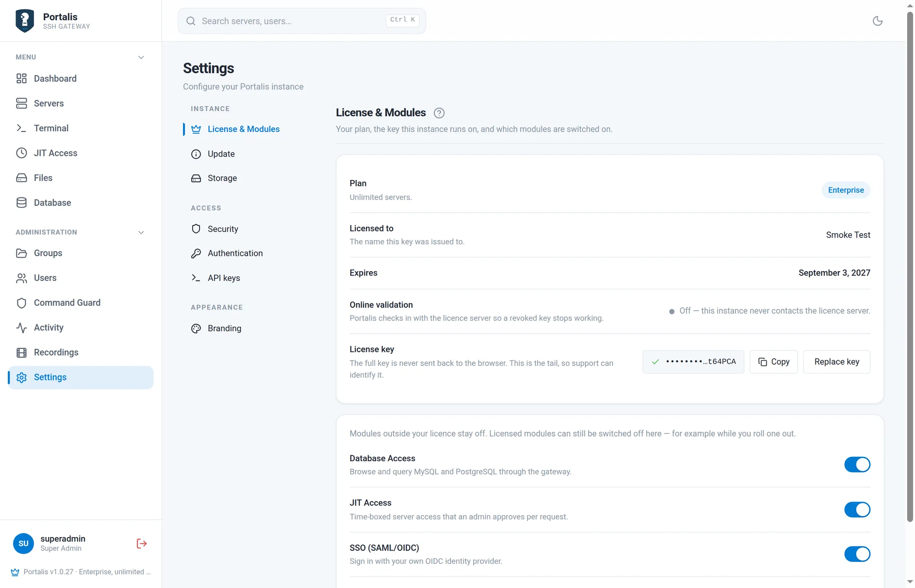Click the Users people icon
The height and width of the screenshot is (588, 915).
(22, 278)
